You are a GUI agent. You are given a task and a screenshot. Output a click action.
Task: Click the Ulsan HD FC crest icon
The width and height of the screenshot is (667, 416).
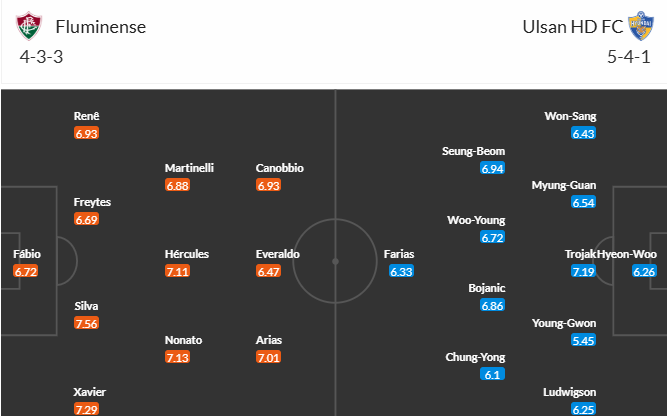641,26
